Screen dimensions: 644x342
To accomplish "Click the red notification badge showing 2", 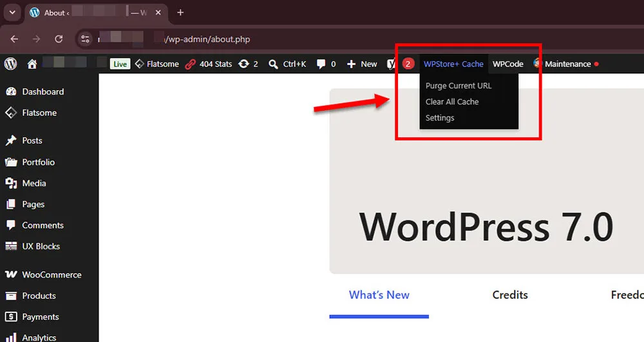I will [x=408, y=64].
